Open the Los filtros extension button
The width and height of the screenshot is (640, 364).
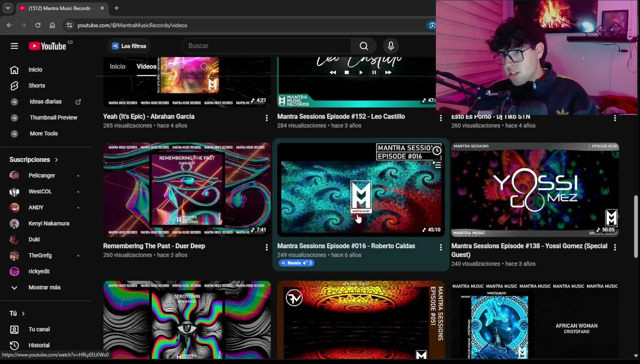(129, 46)
